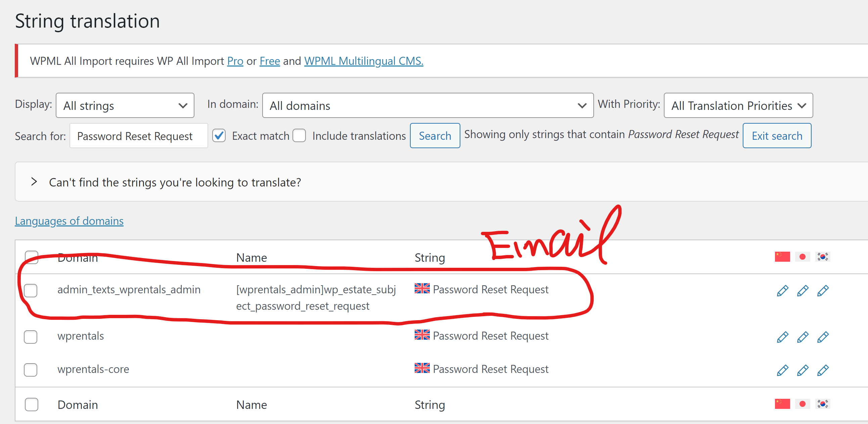Image resolution: width=868 pixels, height=424 pixels.
Task: Select the wprentals-core row checkbox
Action: coord(30,370)
